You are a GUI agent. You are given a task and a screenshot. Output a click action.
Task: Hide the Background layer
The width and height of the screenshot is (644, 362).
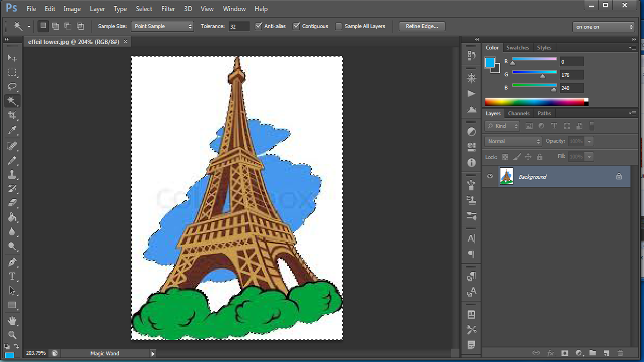pos(489,176)
